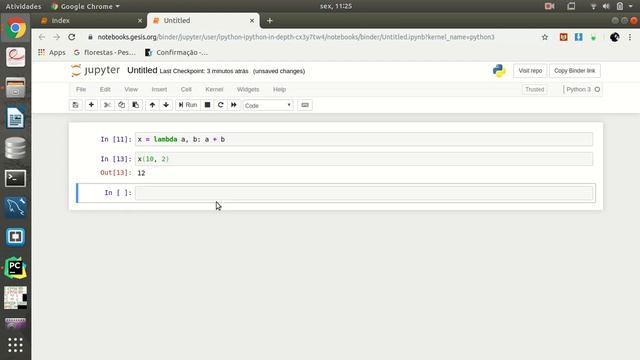The width and height of the screenshot is (640, 360).
Task: Focus the empty input cell
Action: (x=364, y=193)
